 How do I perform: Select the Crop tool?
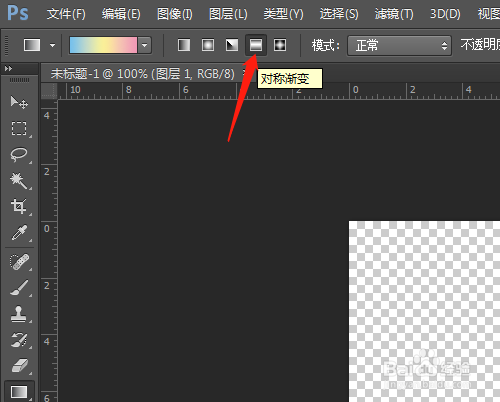(19, 206)
